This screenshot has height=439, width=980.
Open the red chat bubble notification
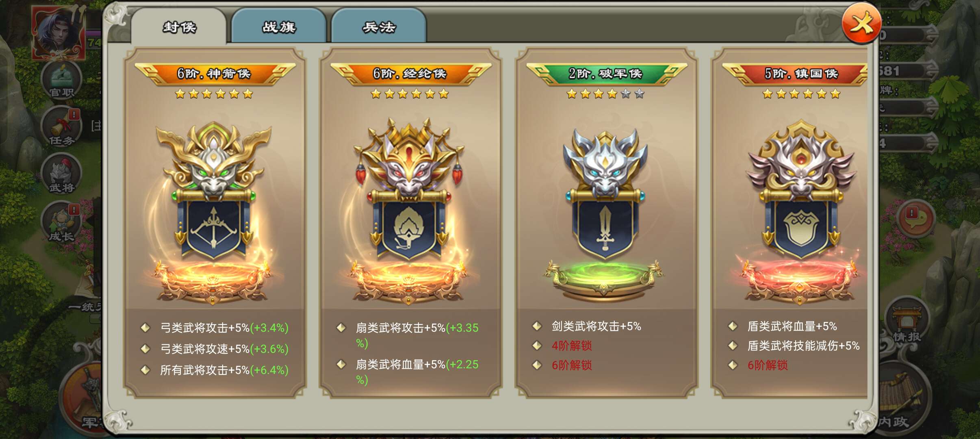(x=915, y=219)
